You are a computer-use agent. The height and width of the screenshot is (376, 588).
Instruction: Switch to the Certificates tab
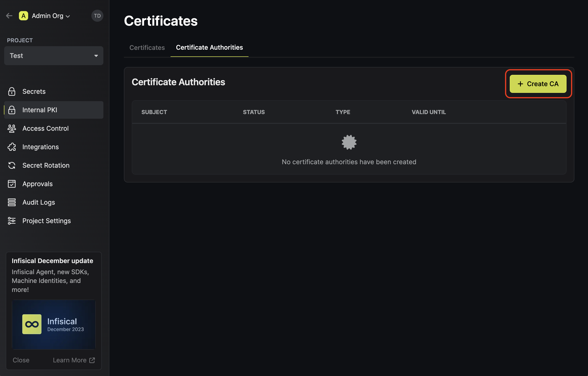tap(147, 47)
